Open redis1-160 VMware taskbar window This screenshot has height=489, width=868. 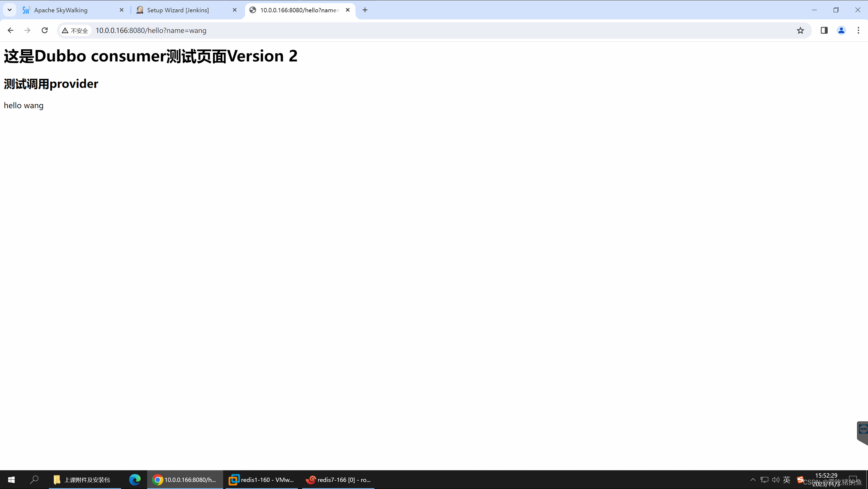coord(261,479)
